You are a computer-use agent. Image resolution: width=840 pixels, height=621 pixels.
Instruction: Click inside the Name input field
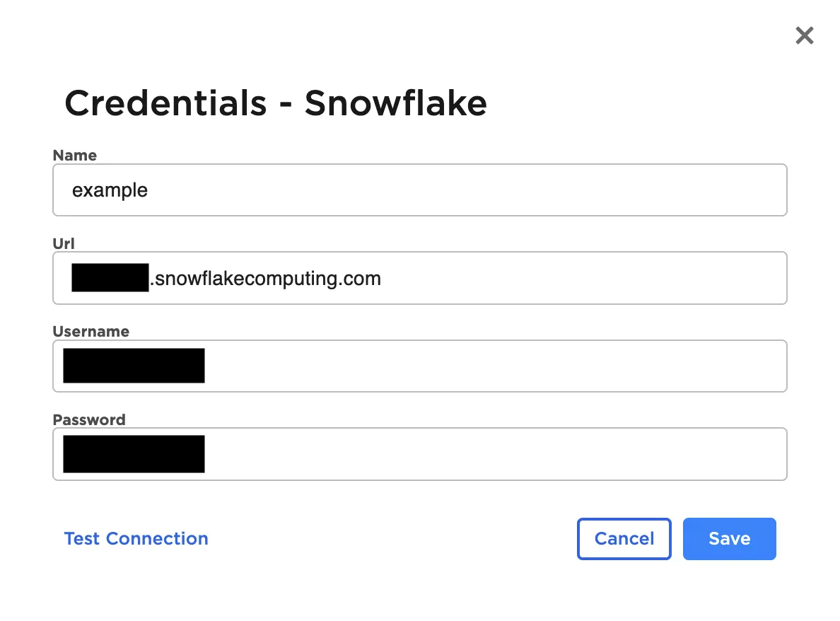(x=419, y=190)
